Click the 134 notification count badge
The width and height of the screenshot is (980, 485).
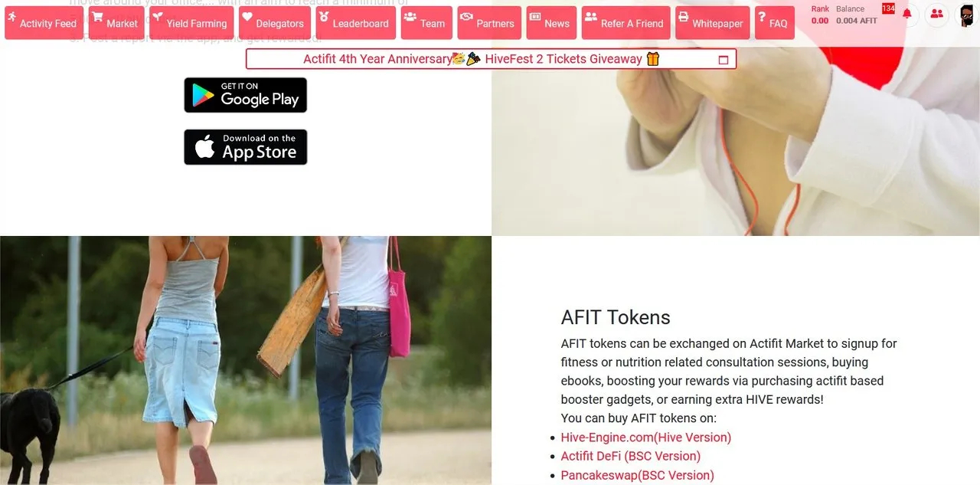(888, 8)
